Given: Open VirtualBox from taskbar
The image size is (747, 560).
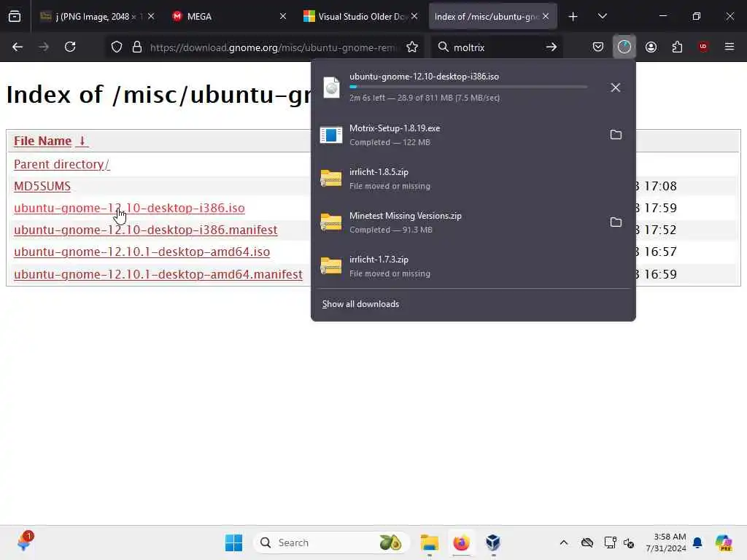Looking at the screenshot, I should coord(493,542).
